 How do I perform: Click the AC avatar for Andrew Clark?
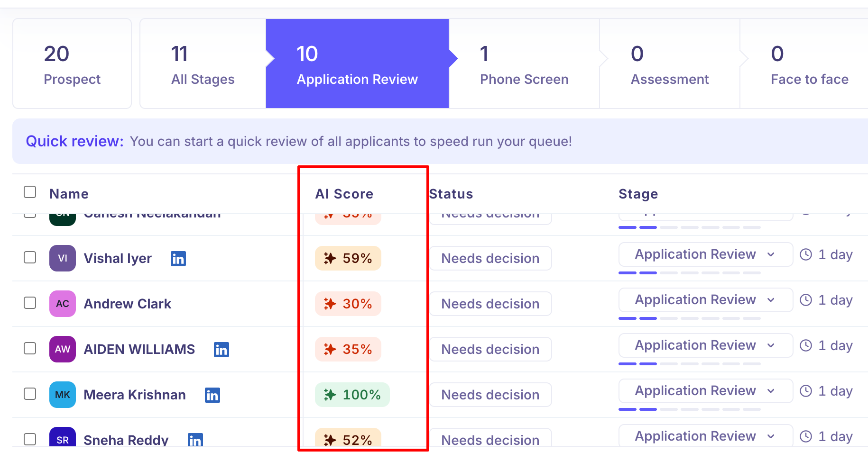tap(63, 304)
